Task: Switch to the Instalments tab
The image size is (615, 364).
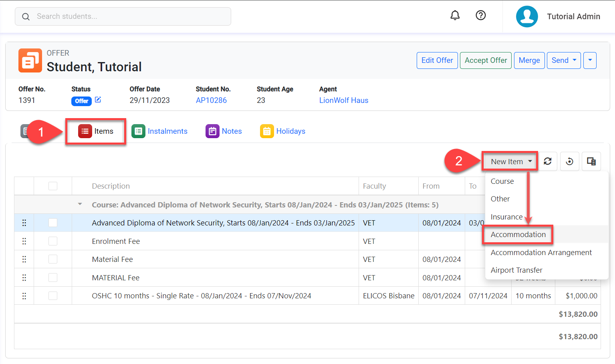Action: (x=159, y=131)
